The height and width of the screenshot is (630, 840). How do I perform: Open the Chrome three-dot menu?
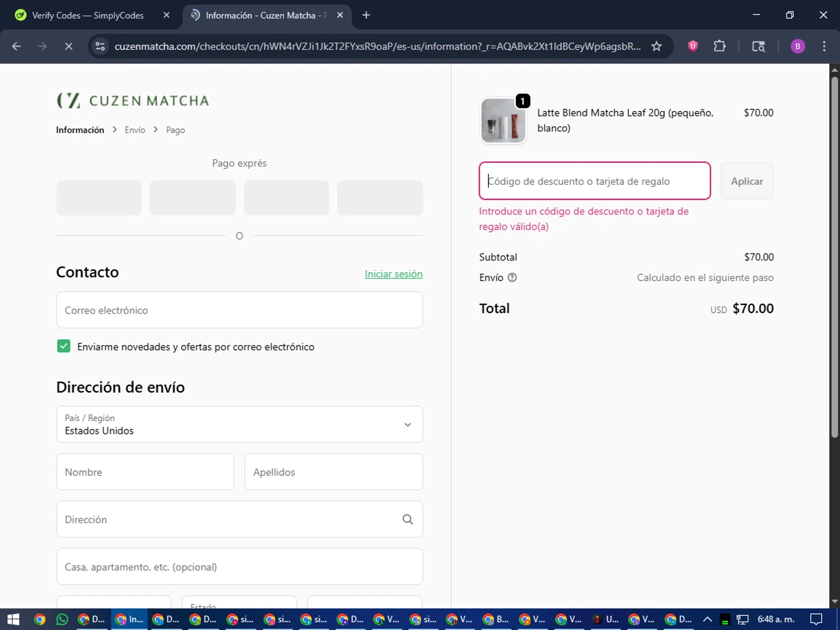click(824, 46)
